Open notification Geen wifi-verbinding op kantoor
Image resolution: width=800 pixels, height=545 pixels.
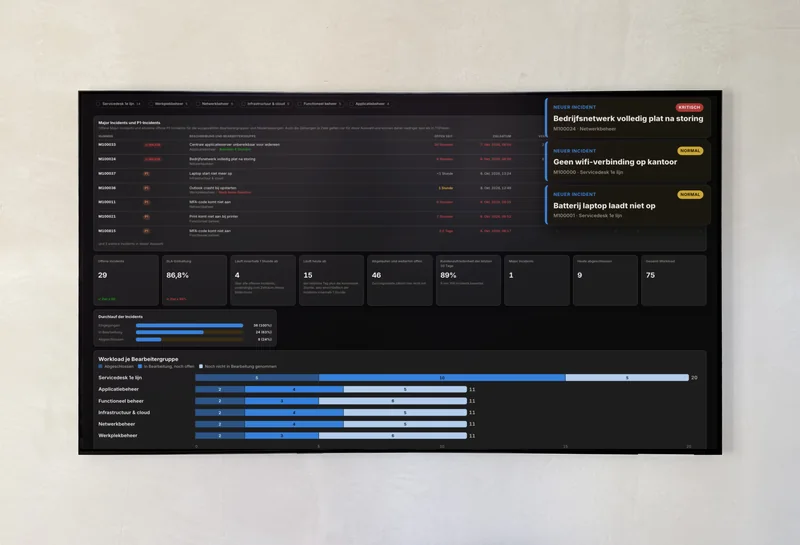[628, 162]
